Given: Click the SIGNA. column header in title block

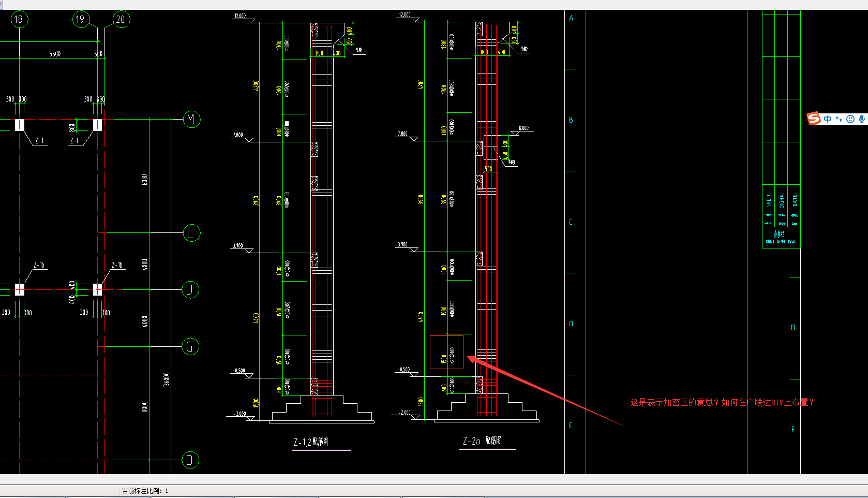Looking at the screenshot, I should (x=782, y=200).
